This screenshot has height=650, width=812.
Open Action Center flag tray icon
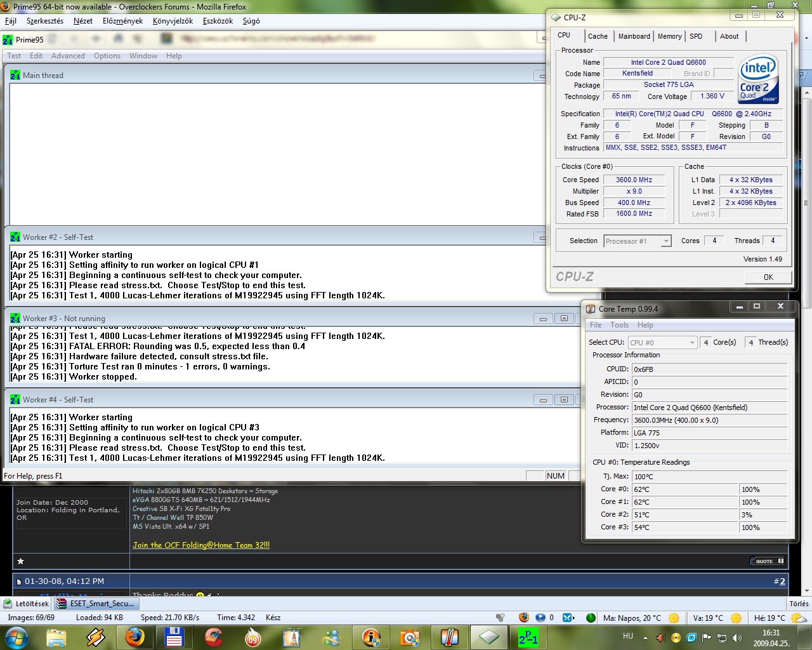point(707,638)
